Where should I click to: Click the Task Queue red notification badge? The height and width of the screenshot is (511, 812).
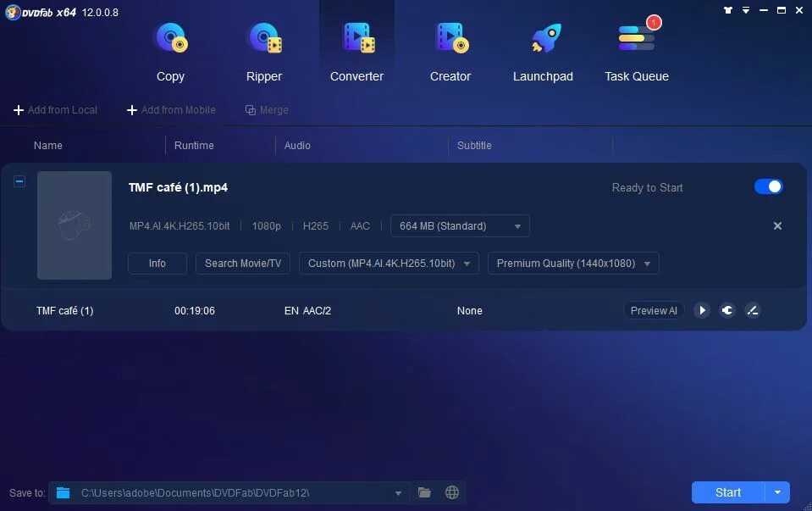click(x=654, y=22)
